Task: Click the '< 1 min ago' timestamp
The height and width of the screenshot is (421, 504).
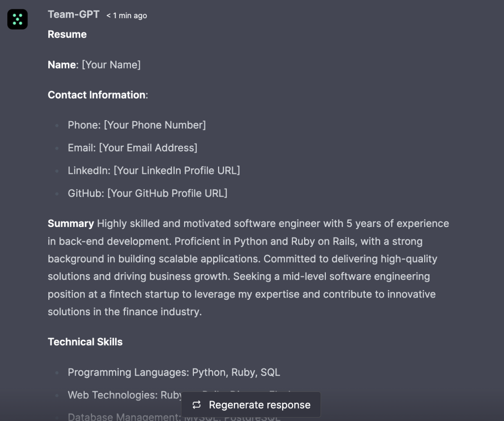Action: pyautogui.click(x=126, y=15)
